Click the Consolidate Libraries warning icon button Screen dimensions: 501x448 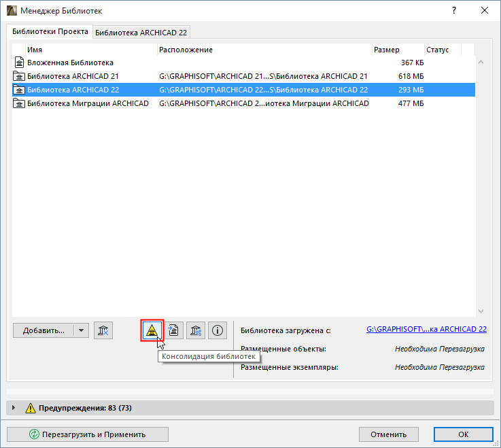[x=152, y=330]
